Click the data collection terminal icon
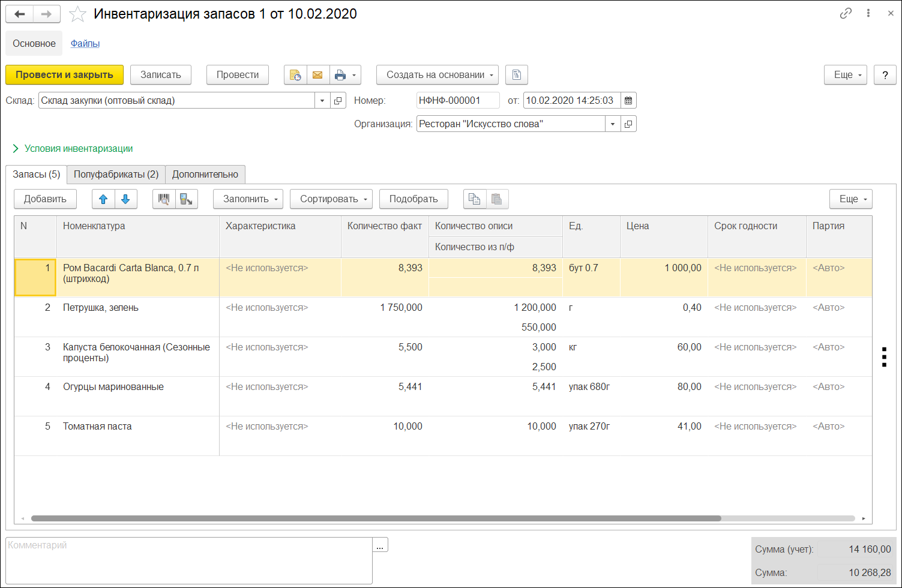Image resolution: width=902 pixels, height=588 pixels. 186,199
